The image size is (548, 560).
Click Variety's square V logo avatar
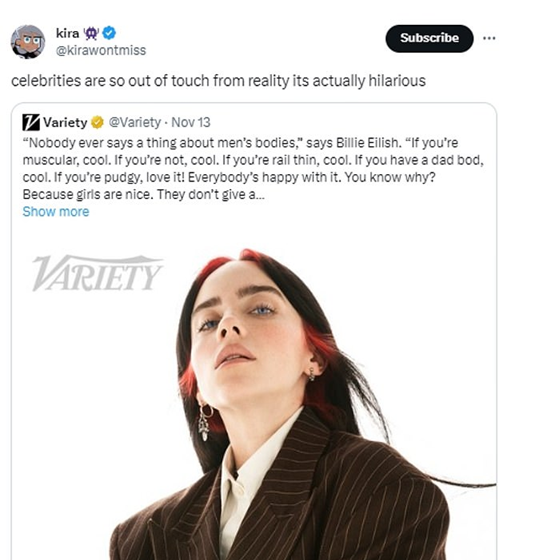pyautogui.click(x=31, y=122)
